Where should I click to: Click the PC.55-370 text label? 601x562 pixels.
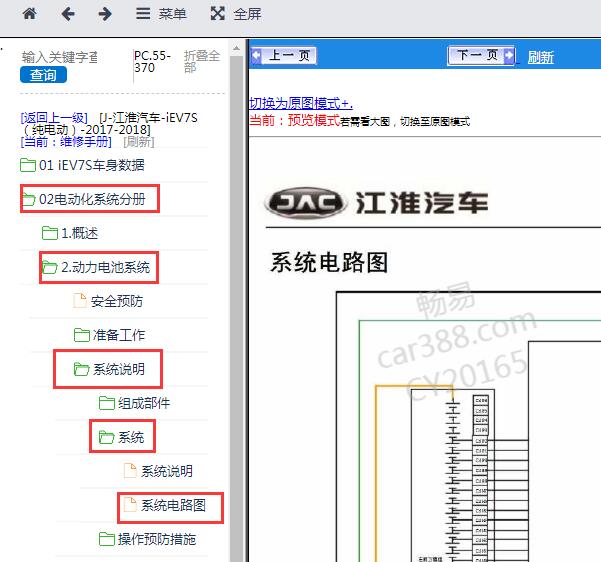[x=152, y=62]
